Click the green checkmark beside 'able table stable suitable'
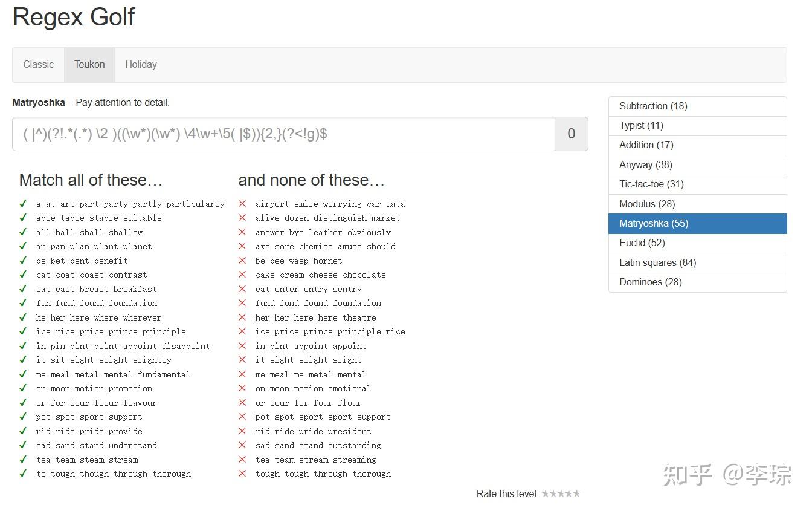This screenshot has height=508, width=812. click(23, 218)
